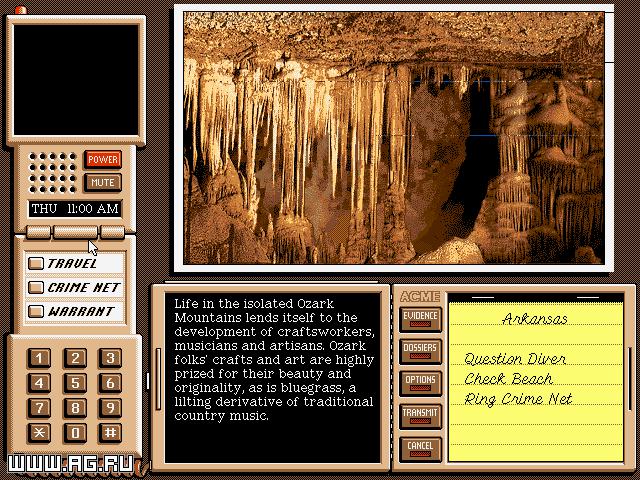The height and width of the screenshot is (480, 640).
Task: Click the THU 11:00 AM clock display
Action: (75, 209)
